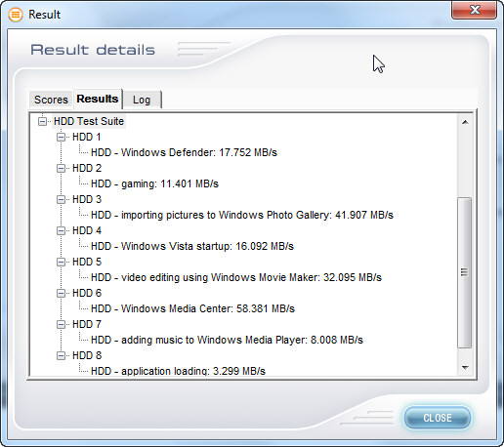Switch to the Scores tab
Viewport: 504px width, 447px height.
51,100
